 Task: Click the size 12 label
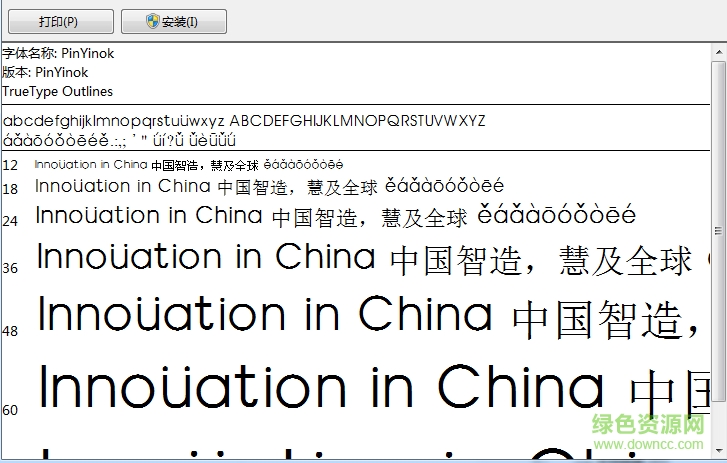10,165
